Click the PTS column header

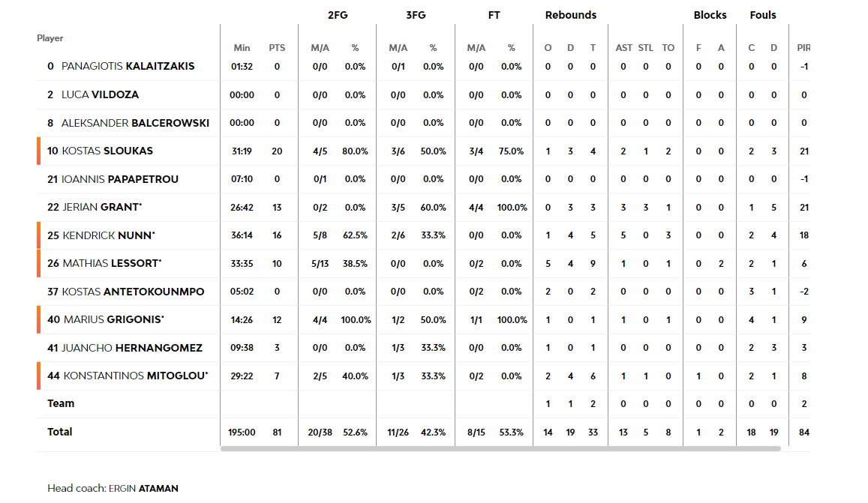coord(277,48)
